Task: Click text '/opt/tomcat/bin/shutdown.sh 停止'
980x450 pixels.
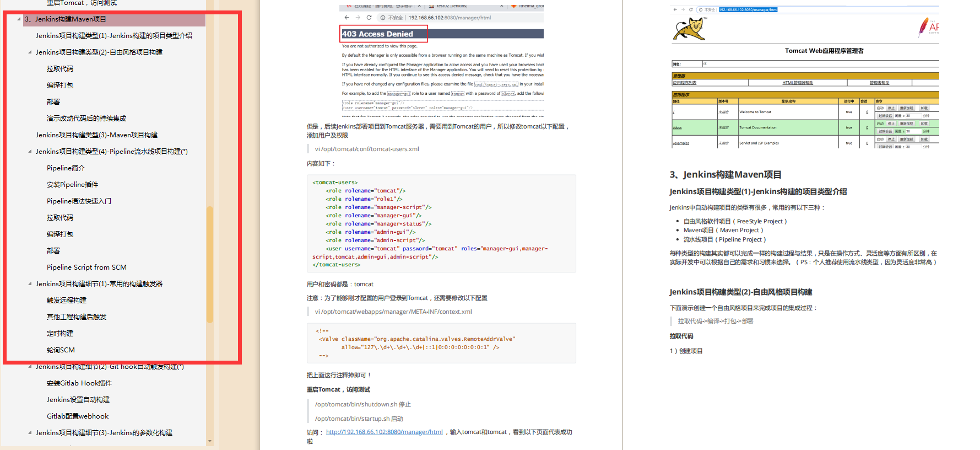Action: pyautogui.click(x=363, y=404)
